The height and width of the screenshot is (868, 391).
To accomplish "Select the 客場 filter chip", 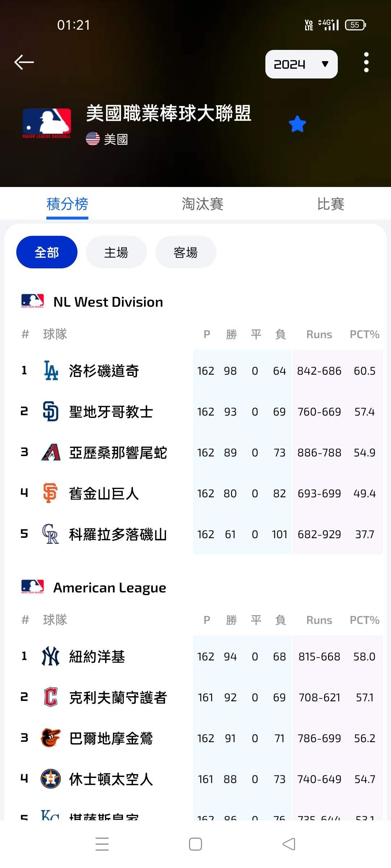I will pos(186,252).
